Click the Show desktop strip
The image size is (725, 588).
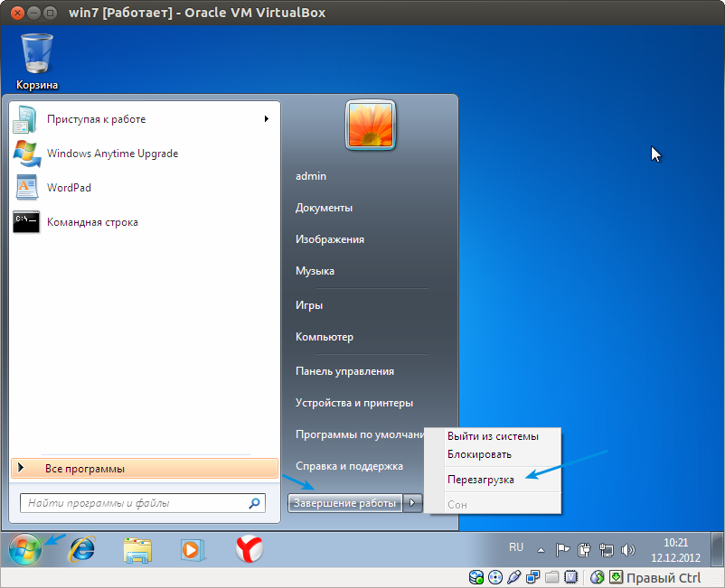(x=717, y=550)
